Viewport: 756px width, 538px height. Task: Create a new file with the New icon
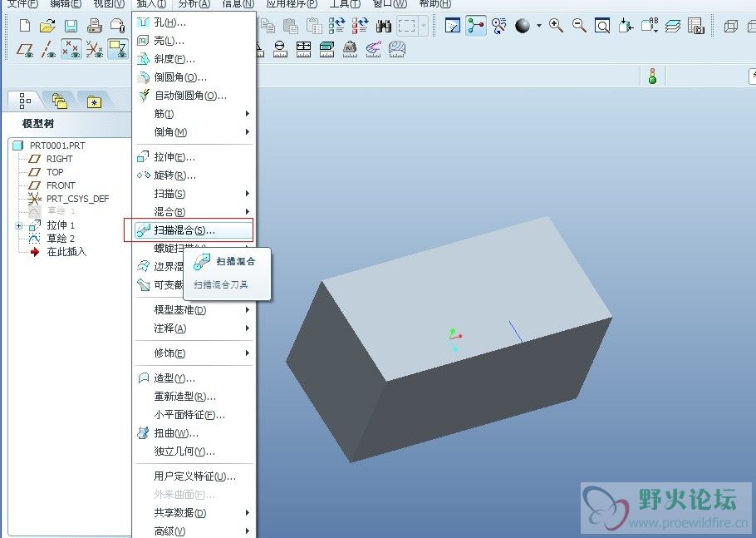25,26
